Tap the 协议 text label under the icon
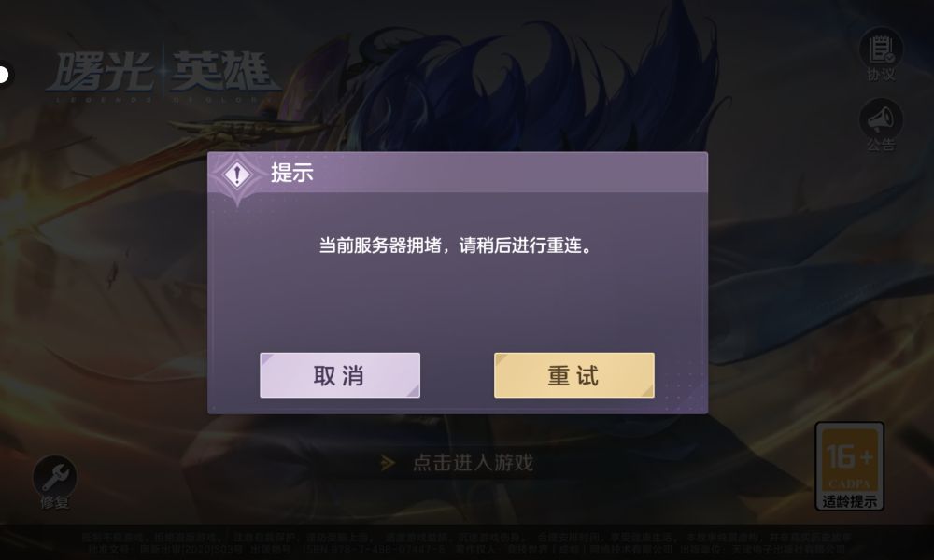 (x=881, y=75)
